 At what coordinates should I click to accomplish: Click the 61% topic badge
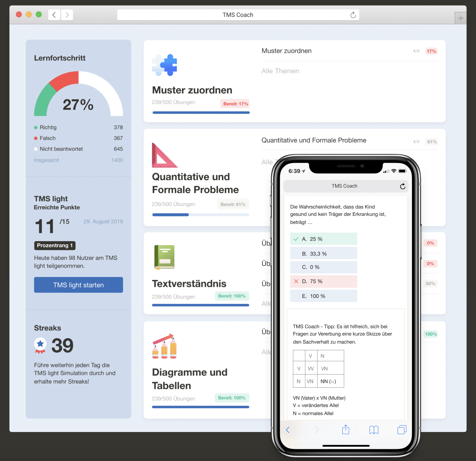point(432,142)
